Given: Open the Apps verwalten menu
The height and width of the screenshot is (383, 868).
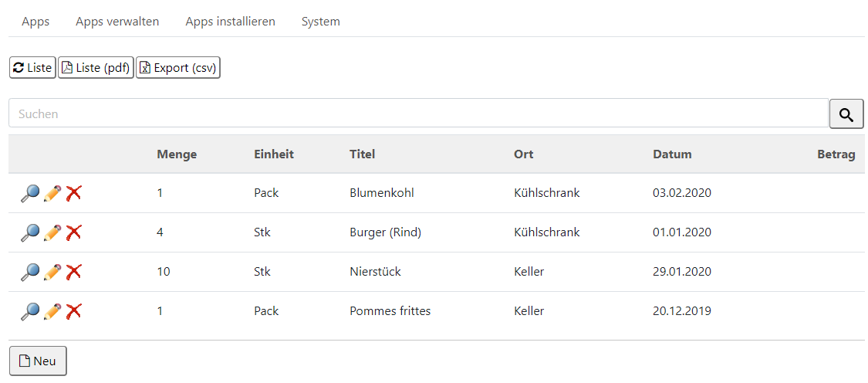Looking at the screenshot, I should point(117,22).
